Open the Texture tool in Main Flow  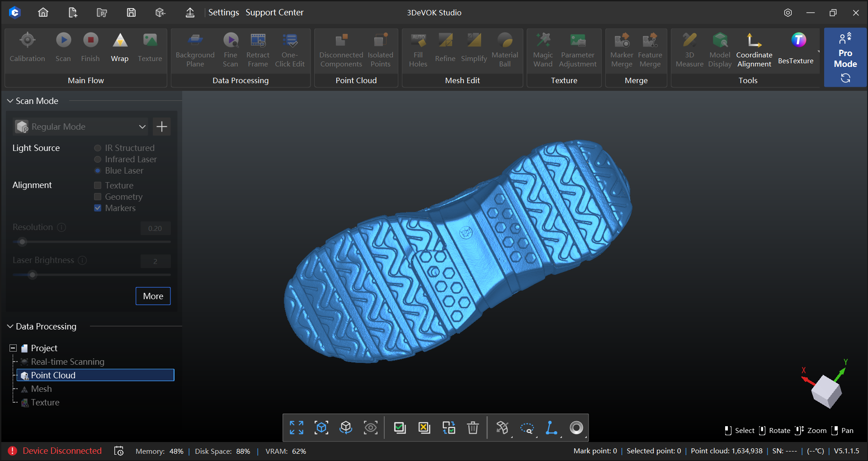(150, 47)
